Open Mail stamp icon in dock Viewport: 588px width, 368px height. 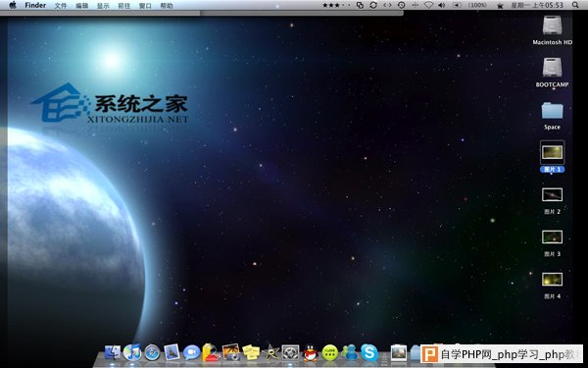pyautogui.click(x=171, y=352)
